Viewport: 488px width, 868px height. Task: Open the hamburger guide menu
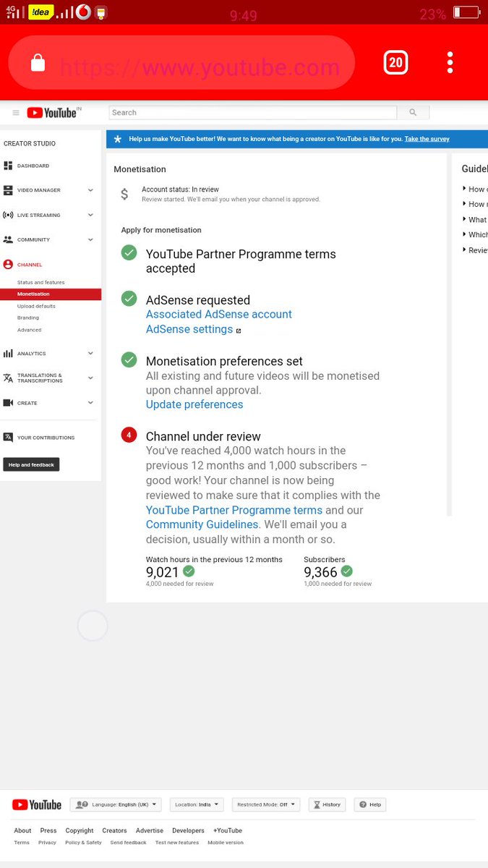click(x=16, y=113)
